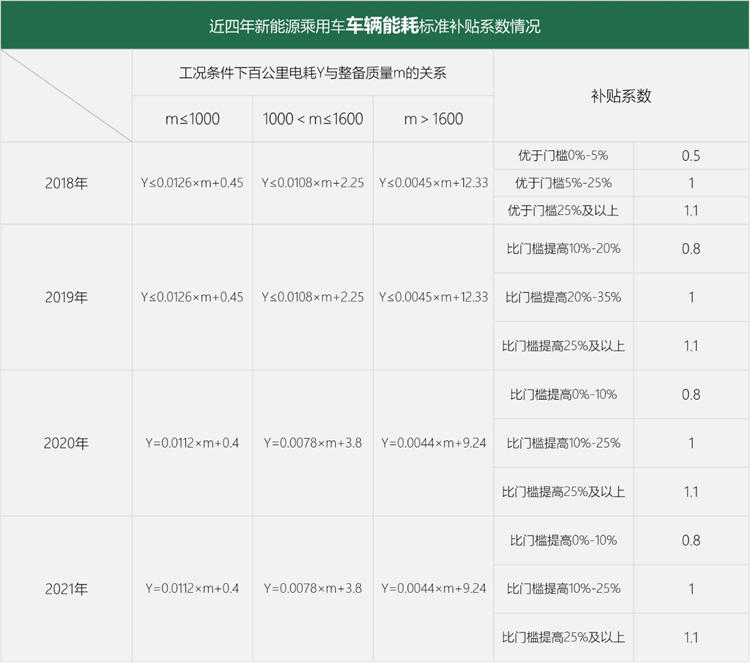This screenshot has width=750, height=663.
Task: Select the 0.5 subsidy coefficient value
Action: click(690, 156)
